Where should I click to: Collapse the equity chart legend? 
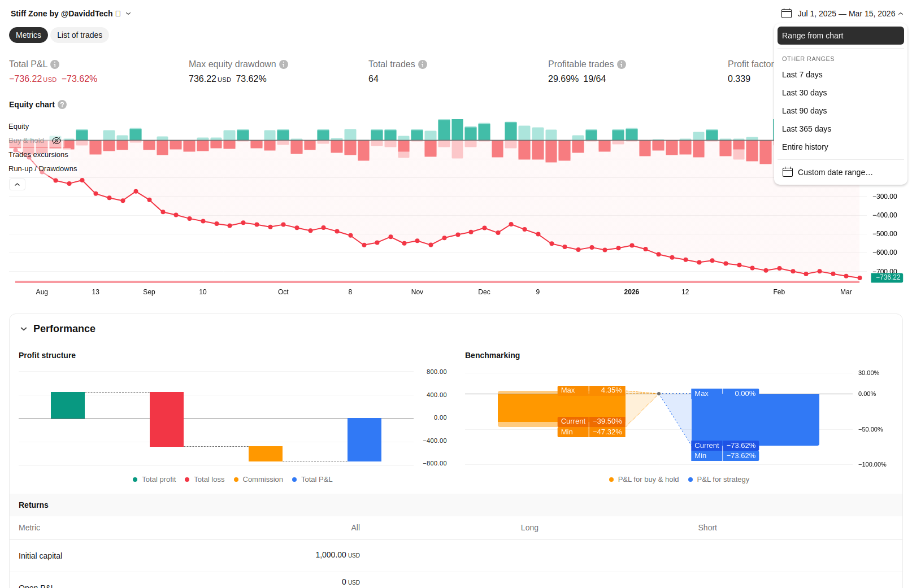tap(17, 185)
